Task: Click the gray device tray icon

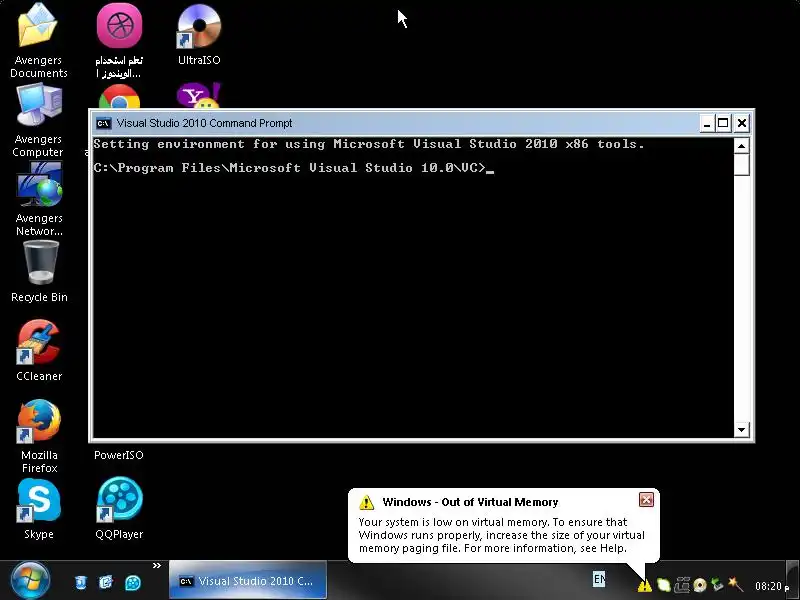Action: pos(682,585)
